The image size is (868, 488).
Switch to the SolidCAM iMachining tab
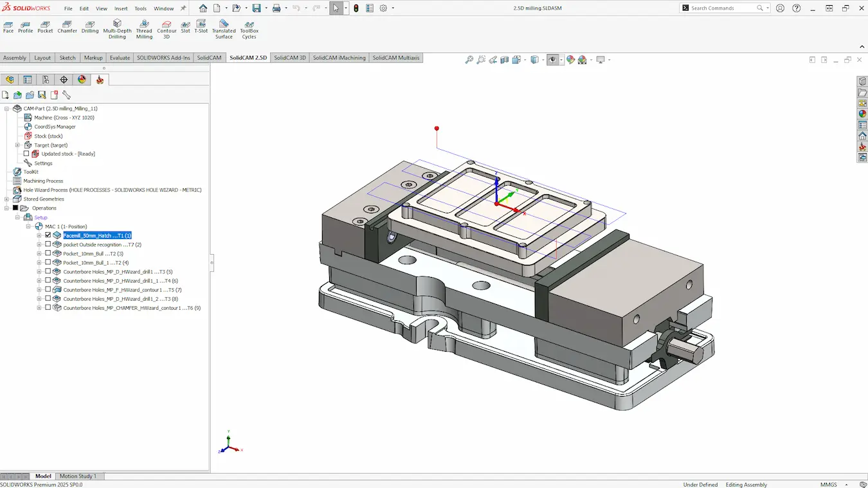(339, 58)
